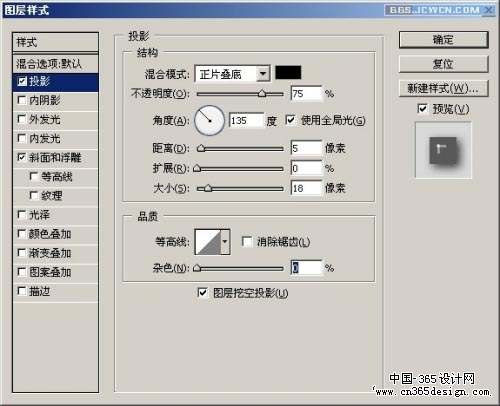Select the 描边 style entry
Image resolution: width=500 pixels, height=406 pixels.
[55, 292]
